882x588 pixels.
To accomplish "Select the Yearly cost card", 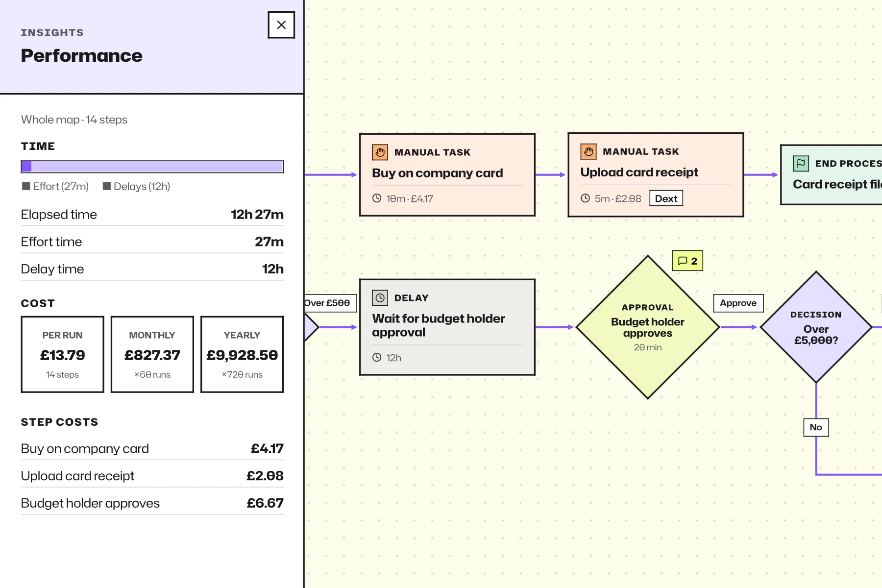I will point(242,354).
